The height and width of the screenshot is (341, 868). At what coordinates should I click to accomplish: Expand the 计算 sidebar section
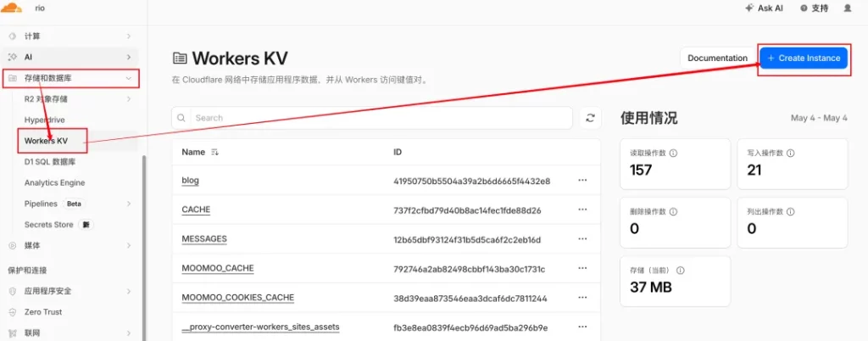70,36
